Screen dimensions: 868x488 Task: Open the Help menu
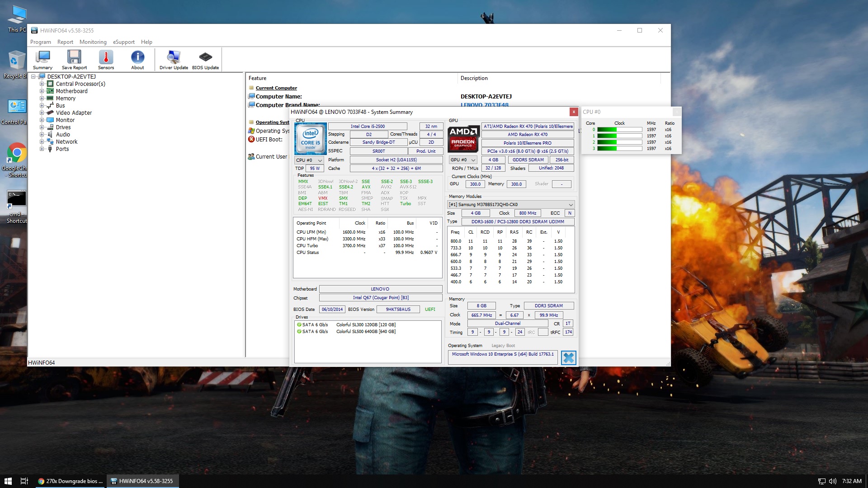146,42
